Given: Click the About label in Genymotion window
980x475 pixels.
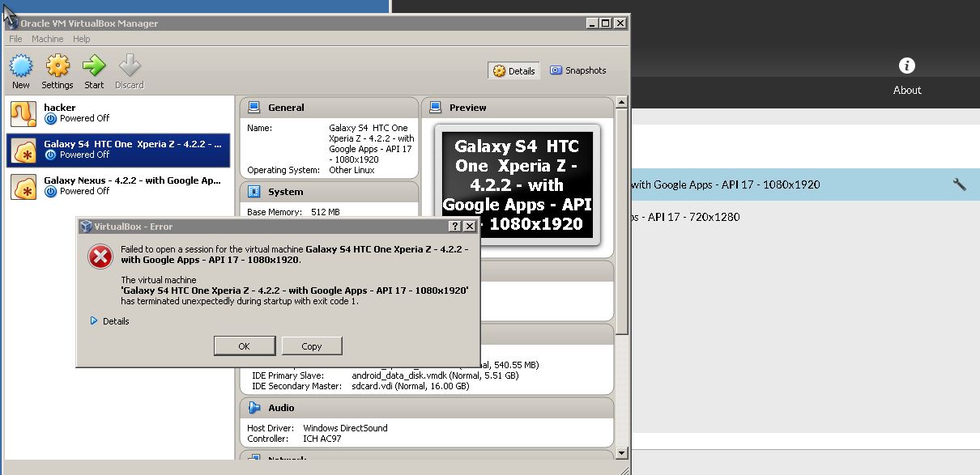Looking at the screenshot, I should tap(907, 90).
